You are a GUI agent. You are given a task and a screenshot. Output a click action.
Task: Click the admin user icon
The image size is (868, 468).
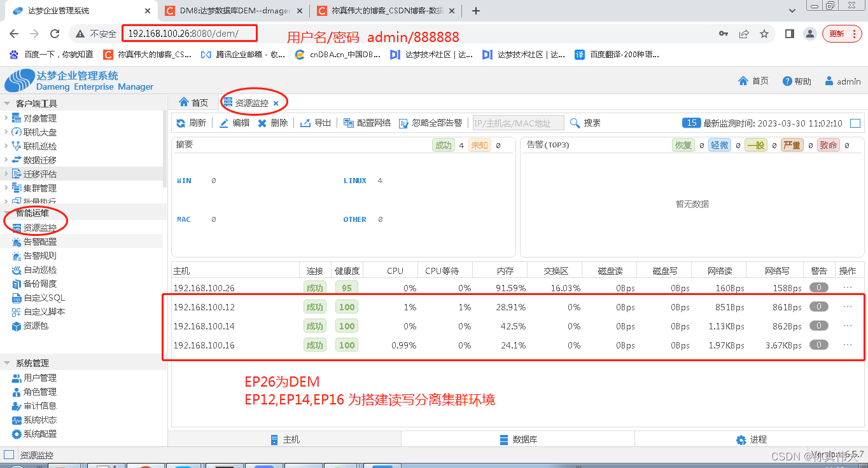(x=829, y=81)
